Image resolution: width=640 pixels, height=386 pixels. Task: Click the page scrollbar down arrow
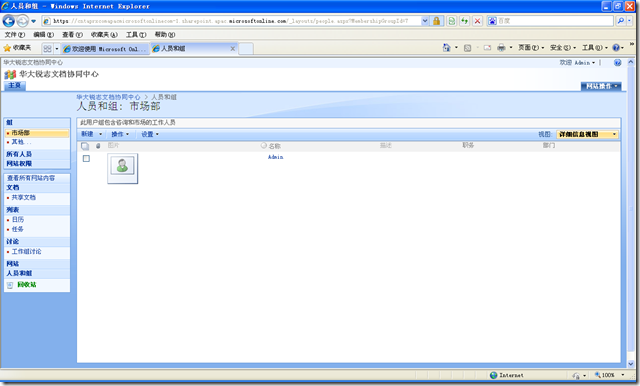click(631, 363)
